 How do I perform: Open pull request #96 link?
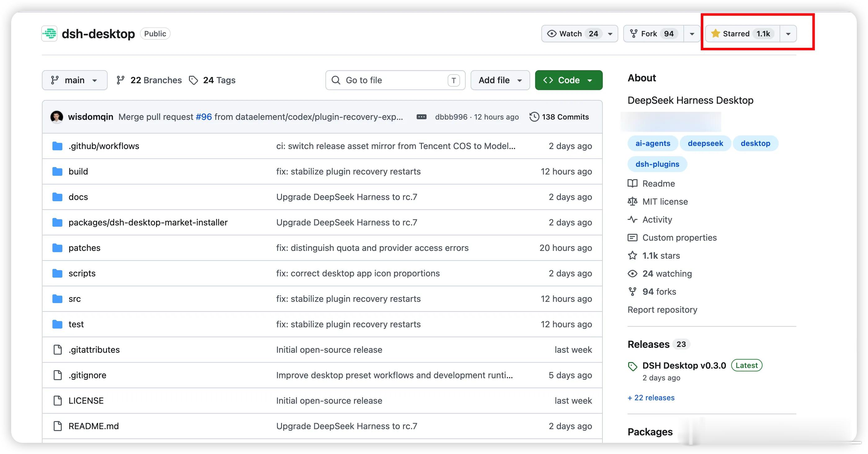204,117
